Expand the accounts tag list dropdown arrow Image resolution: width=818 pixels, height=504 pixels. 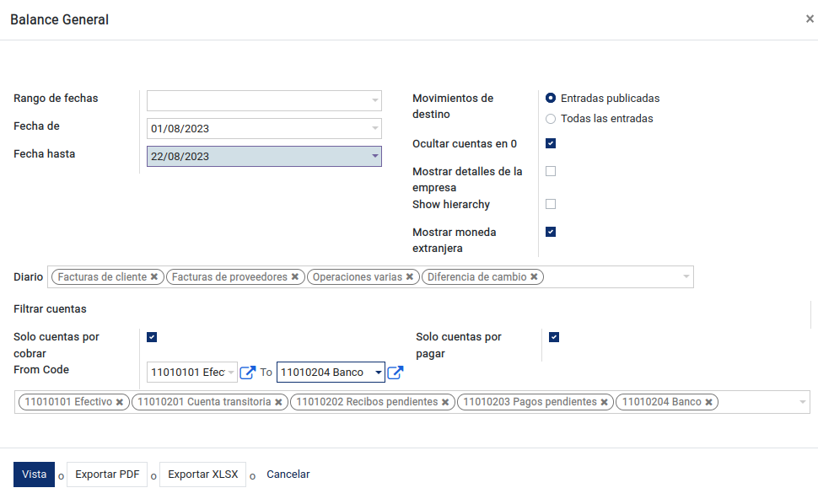click(802, 402)
